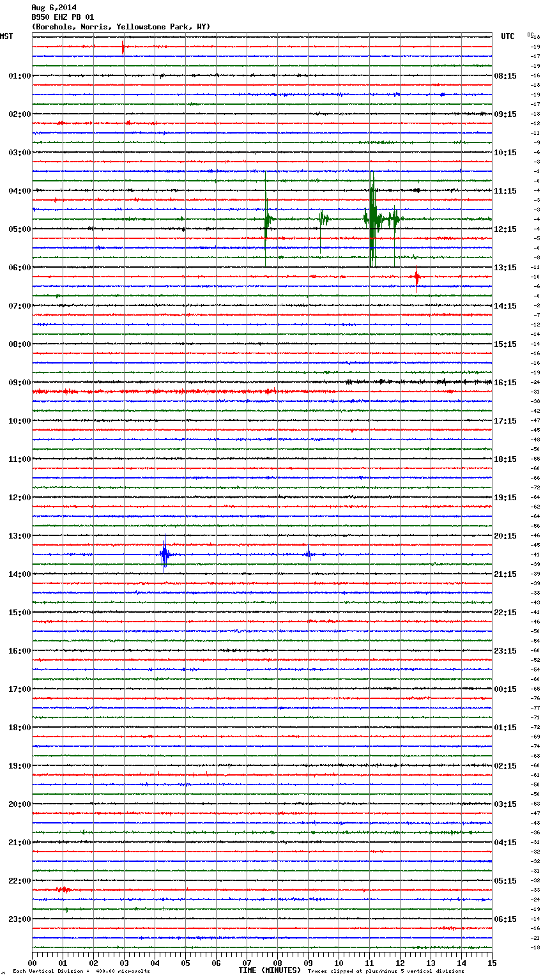Select the 23:00 MST row label

19,919
